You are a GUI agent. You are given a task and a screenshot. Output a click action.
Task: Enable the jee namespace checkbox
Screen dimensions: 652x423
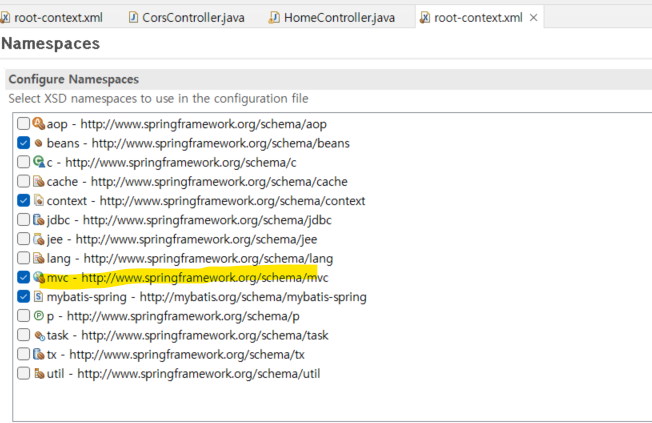pos(23,239)
